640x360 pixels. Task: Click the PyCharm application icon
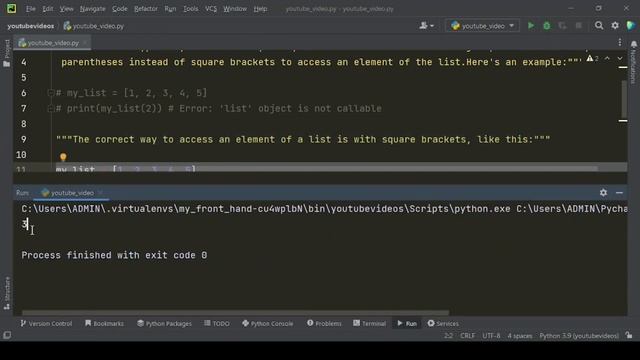pos(11,9)
